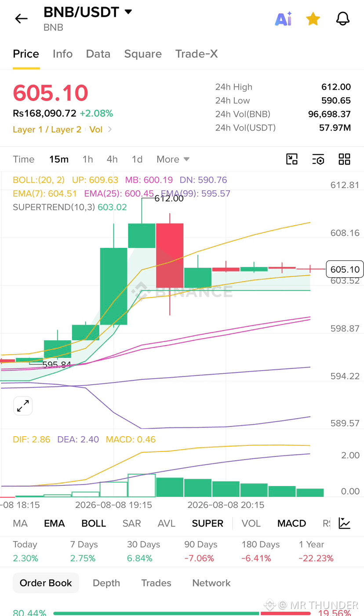Toggle the AVL indicator

click(167, 523)
